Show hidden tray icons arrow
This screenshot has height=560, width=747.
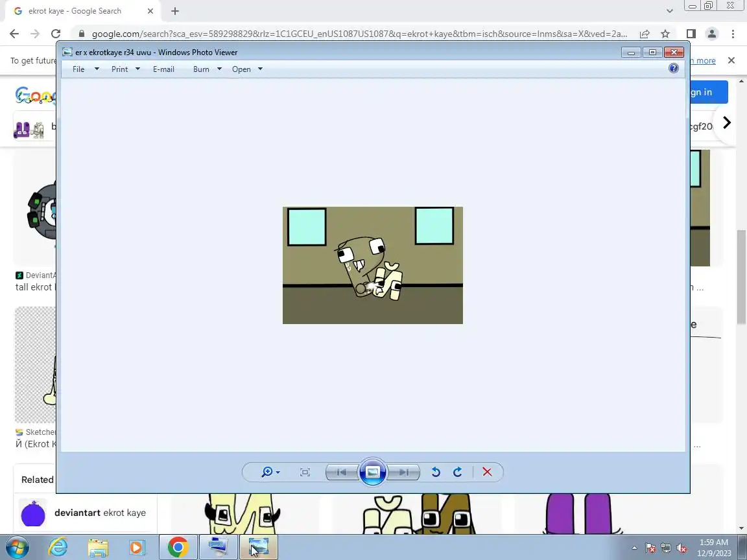click(x=634, y=548)
